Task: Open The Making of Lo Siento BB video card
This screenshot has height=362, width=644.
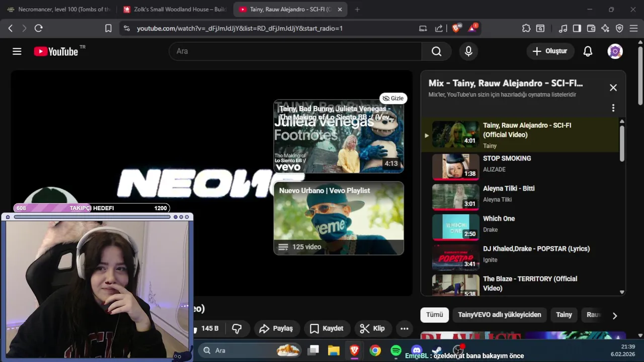Action: [339, 136]
